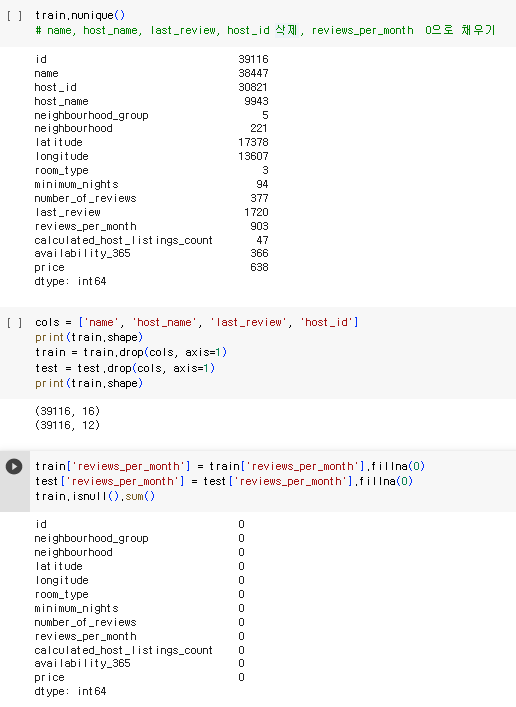Click the second print(train.shape) line
Viewport: 516px width, 707px height.
pos(89,383)
